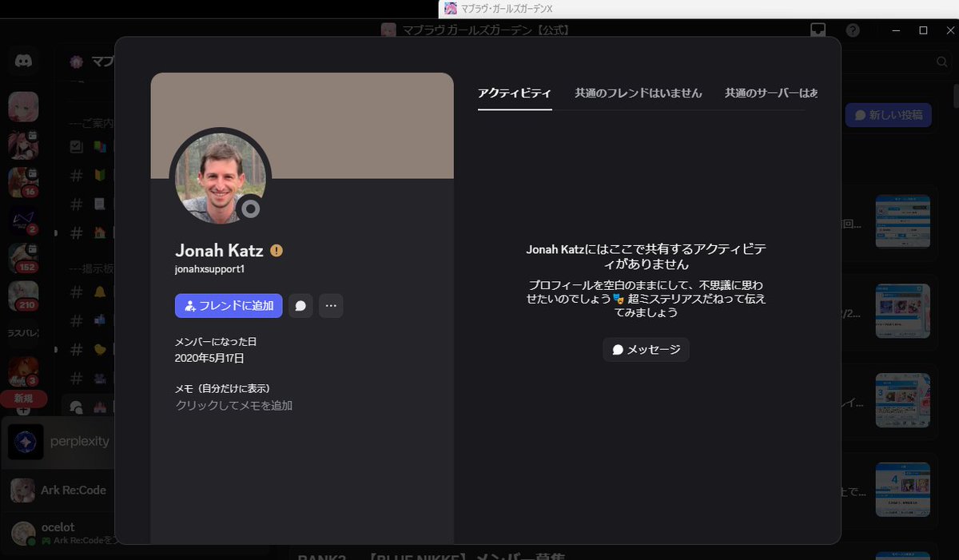Open the more options (…) on the profile
959x560 pixels.
pyautogui.click(x=331, y=305)
